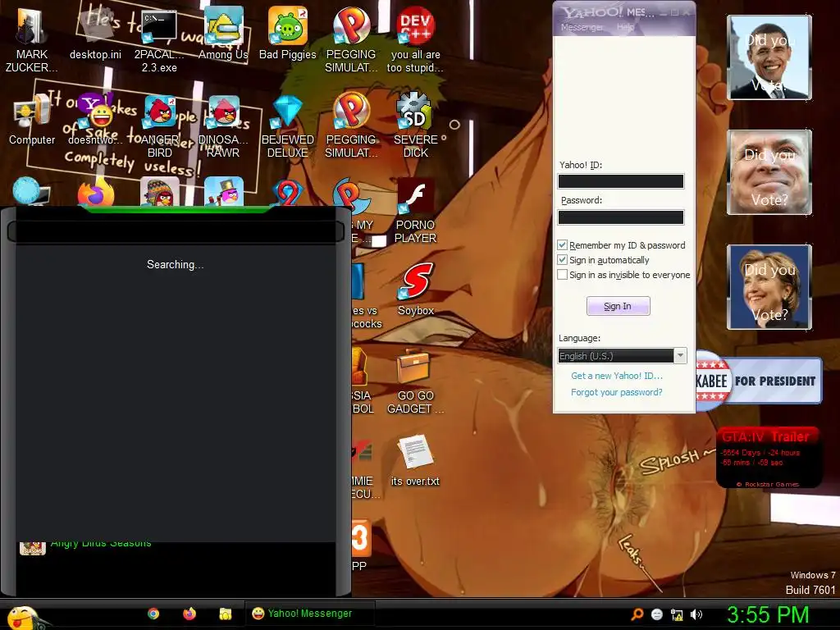Image resolution: width=840 pixels, height=630 pixels.
Task: Open the folder icon on the taskbar
Action: point(226,614)
